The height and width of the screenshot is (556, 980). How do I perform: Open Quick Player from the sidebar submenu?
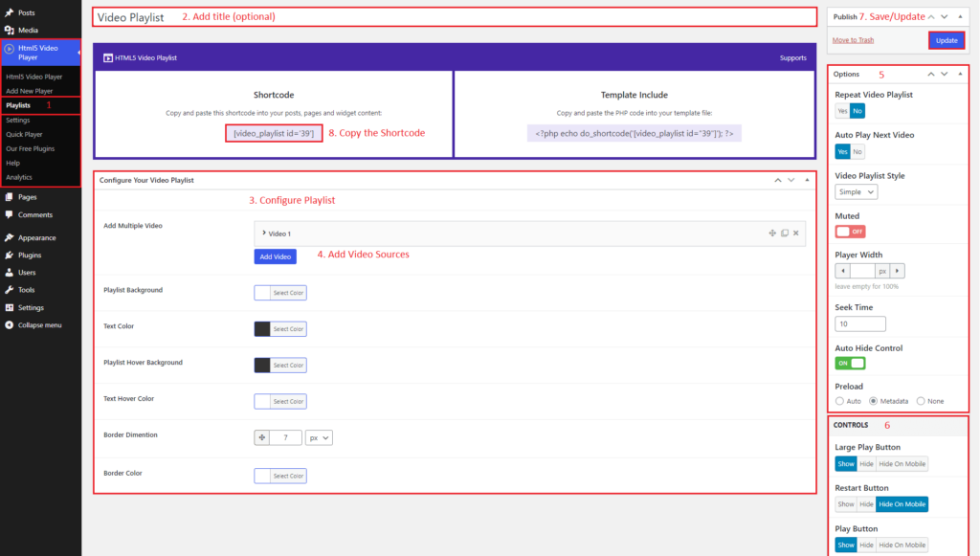point(24,134)
